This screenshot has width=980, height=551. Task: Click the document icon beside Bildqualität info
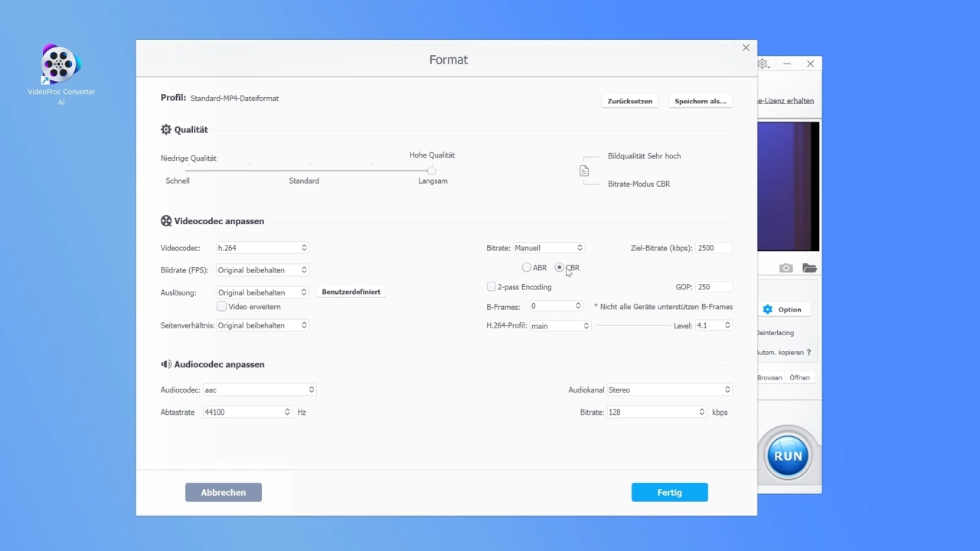click(x=584, y=171)
